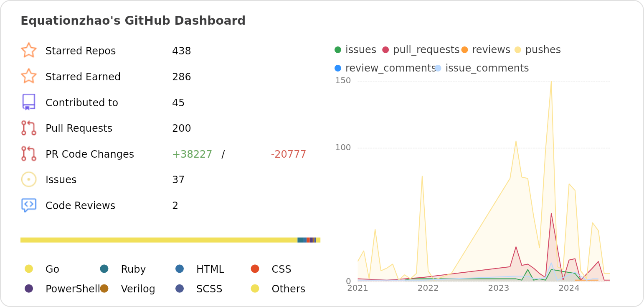Click the Ruby language color dot
Image resolution: width=644 pixels, height=307 pixels.
104,269
